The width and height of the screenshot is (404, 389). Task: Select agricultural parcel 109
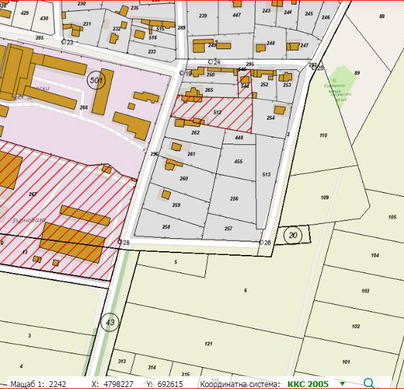(x=325, y=197)
